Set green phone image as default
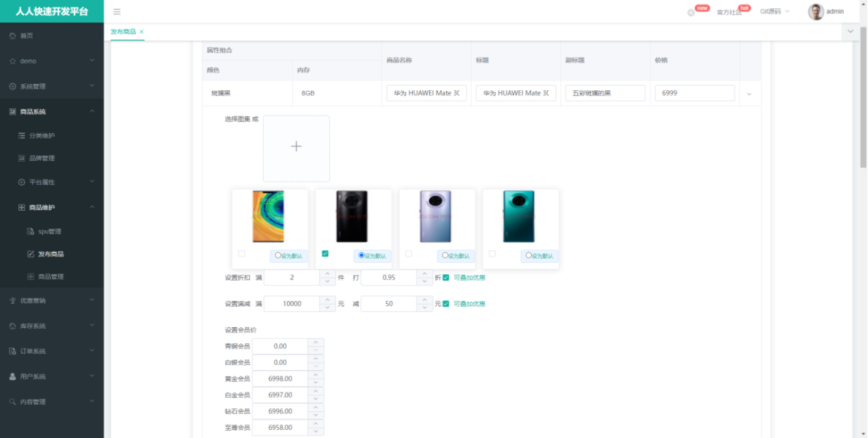Viewport: 868px width, 438px height. pos(529,256)
